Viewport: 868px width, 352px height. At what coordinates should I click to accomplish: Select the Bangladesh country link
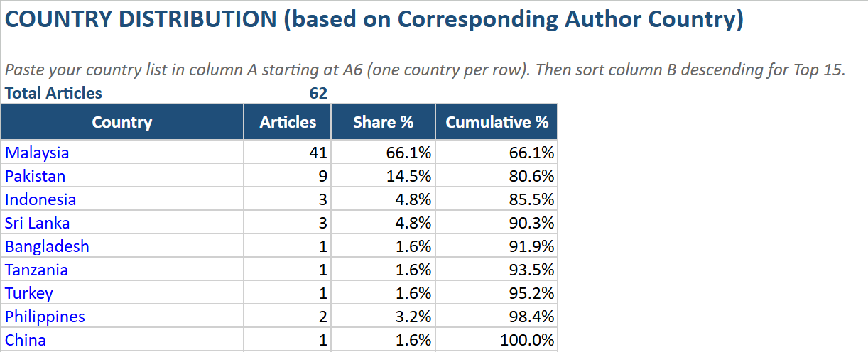(47, 246)
